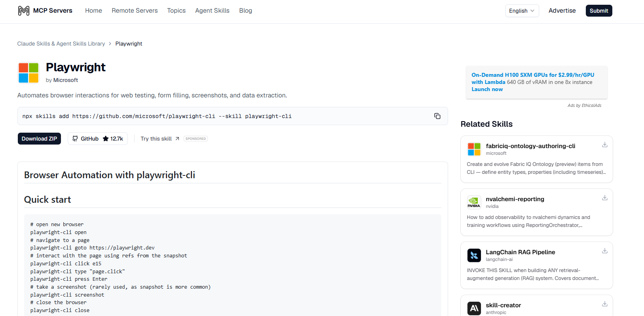
Task: Click the Quick start heading
Action: pyautogui.click(x=47, y=200)
